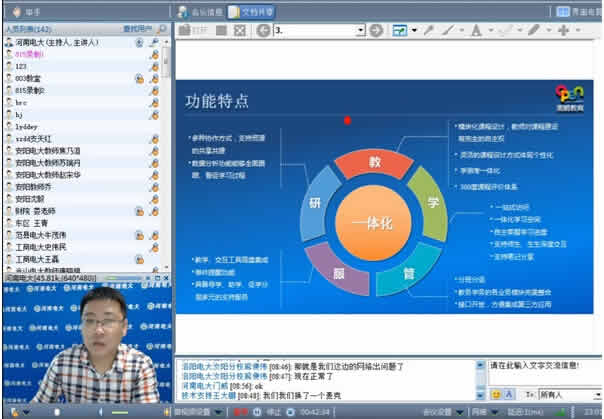Select the text tool 'A' icon

[476, 30]
